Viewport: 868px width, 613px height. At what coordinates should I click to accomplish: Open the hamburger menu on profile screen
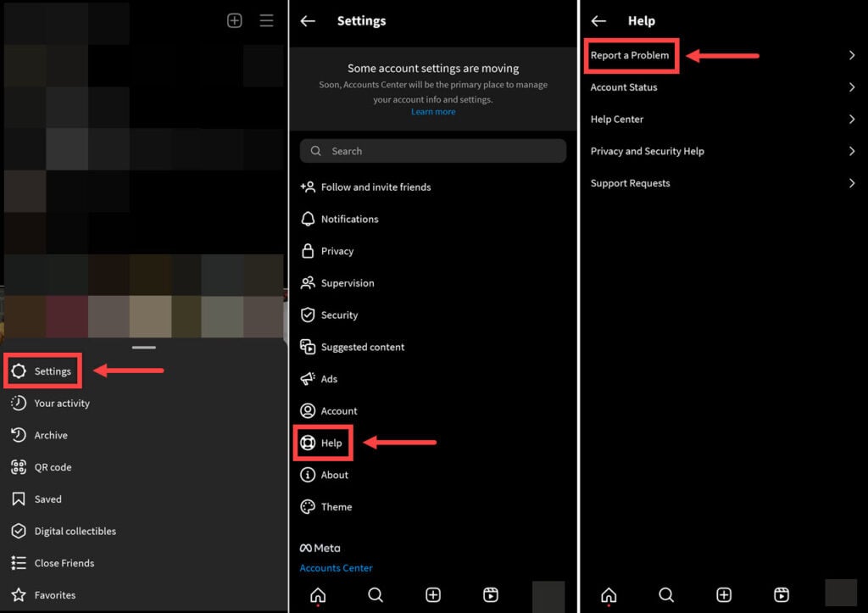click(x=266, y=20)
